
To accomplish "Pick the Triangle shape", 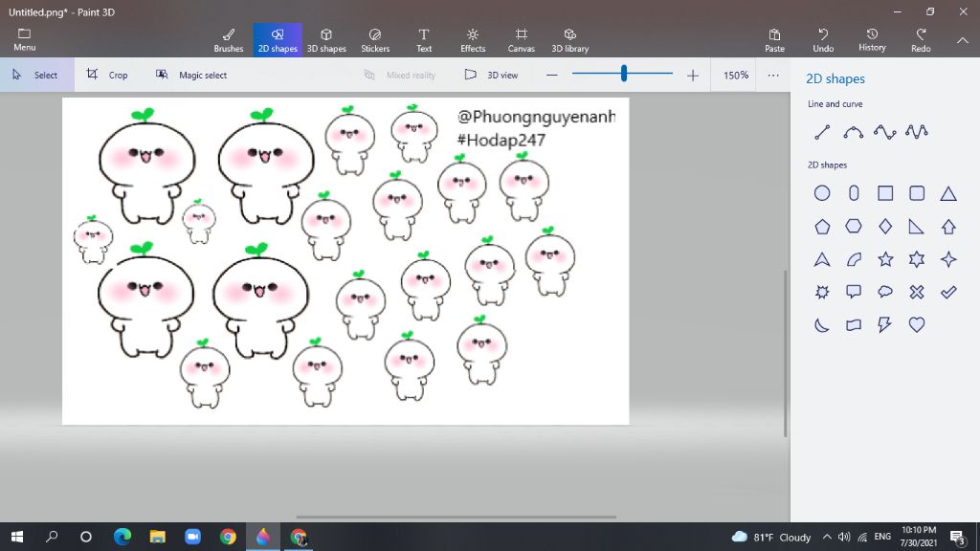I will pos(948,193).
